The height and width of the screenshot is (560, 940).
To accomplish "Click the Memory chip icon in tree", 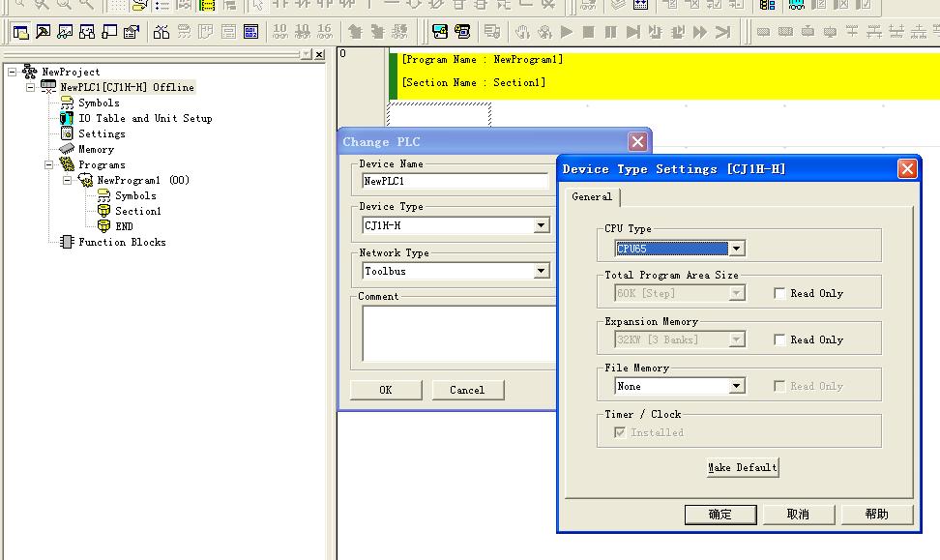I will (67, 149).
